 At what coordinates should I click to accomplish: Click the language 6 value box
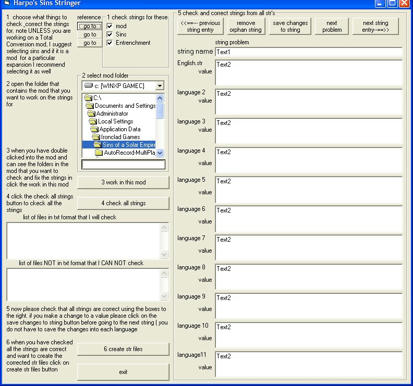[x=309, y=219]
